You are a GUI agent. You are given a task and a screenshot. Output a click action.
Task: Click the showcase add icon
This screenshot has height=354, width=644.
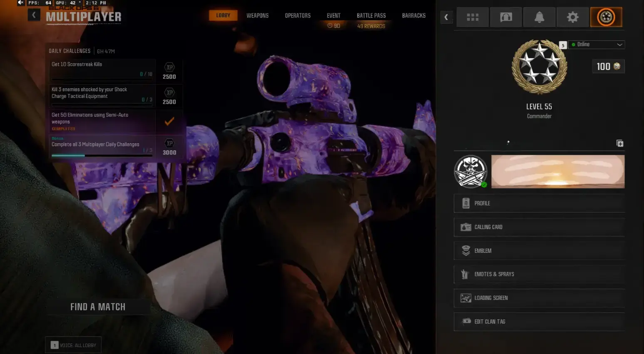point(620,143)
